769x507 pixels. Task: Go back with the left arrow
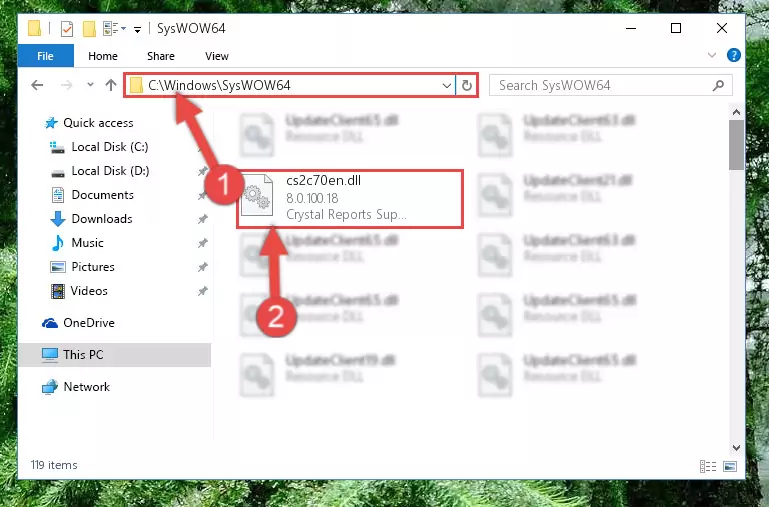37,85
